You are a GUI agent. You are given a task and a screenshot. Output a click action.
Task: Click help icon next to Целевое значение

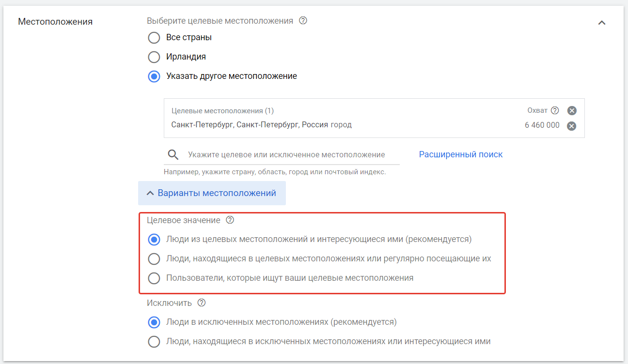point(230,220)
